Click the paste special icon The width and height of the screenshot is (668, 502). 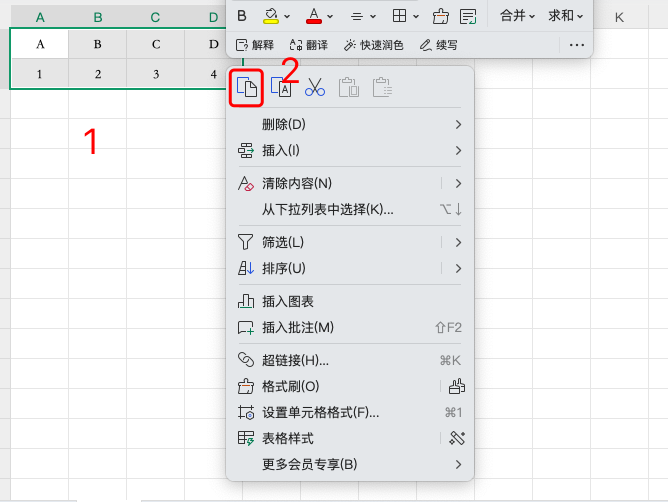[x=383, y=87]
